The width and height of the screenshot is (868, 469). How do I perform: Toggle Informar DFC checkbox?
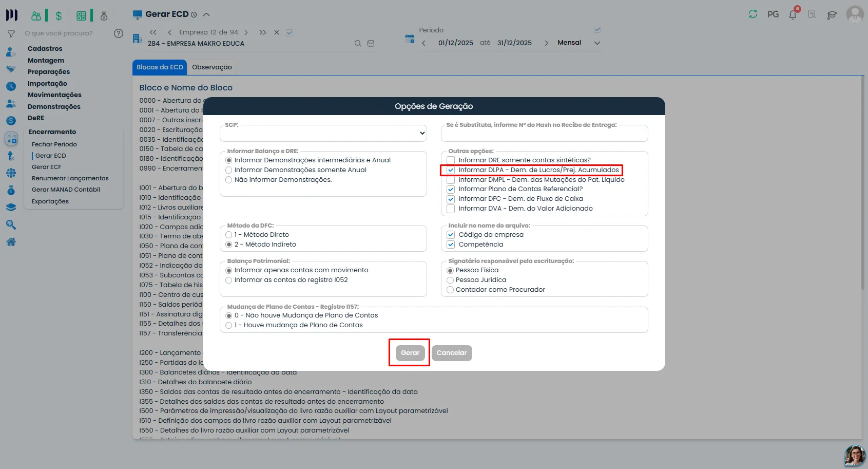point(451,199)
